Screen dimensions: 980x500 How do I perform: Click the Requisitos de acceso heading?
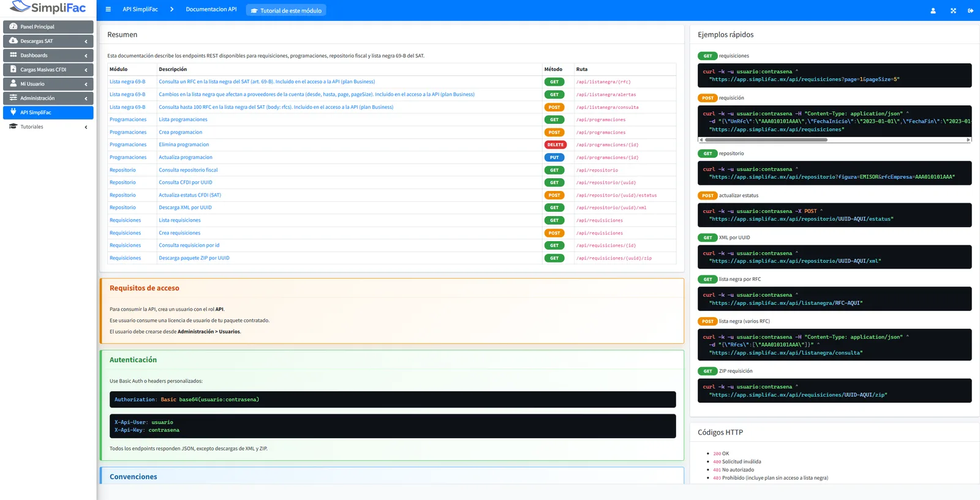click(x=145, y=288)
